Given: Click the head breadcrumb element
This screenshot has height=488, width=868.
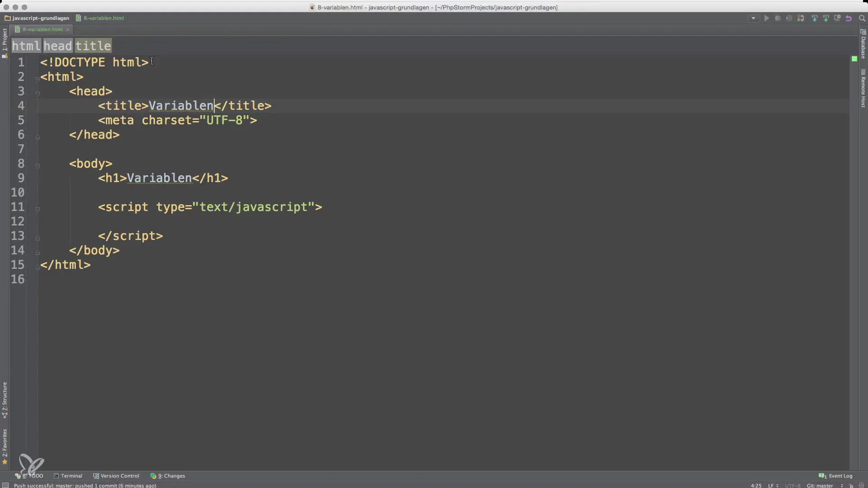Looking at the screenshot, I should pyautogui.click(x=58, y=46).
